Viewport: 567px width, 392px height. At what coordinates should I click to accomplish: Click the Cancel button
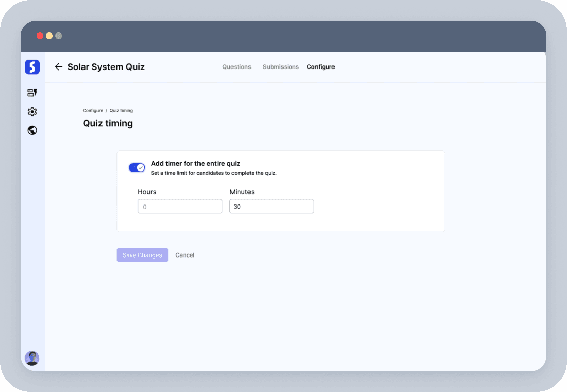pos(185,255)
